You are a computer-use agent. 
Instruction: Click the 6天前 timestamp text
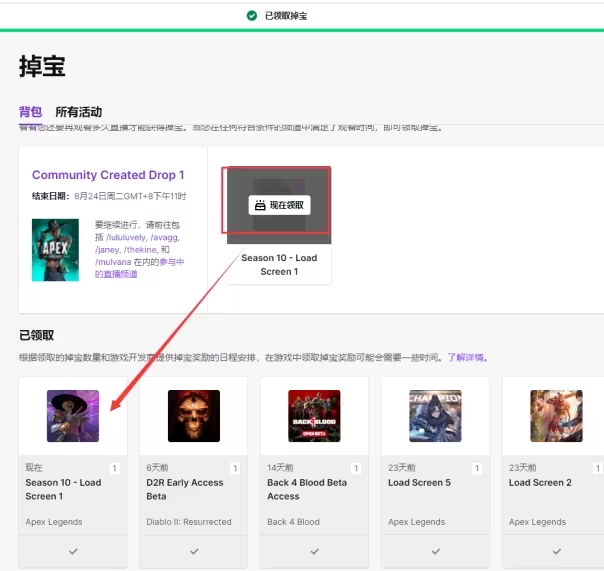[157, 468]
